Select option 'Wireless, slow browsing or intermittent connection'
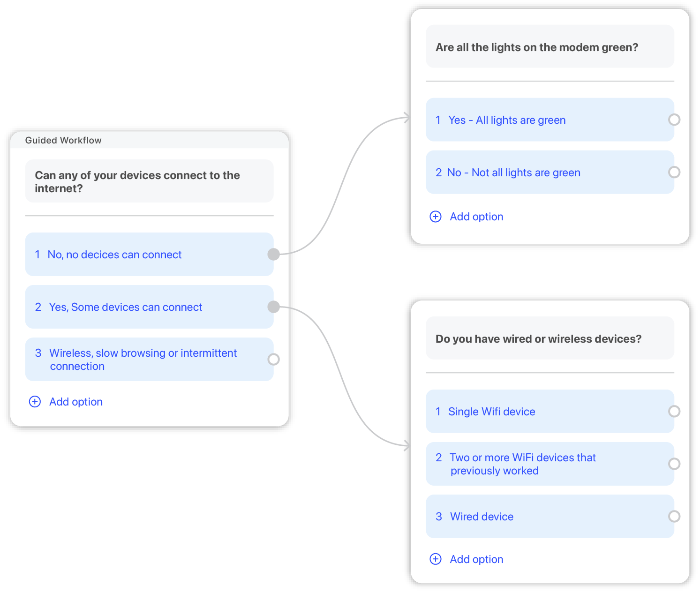 [x=149, y=360]
